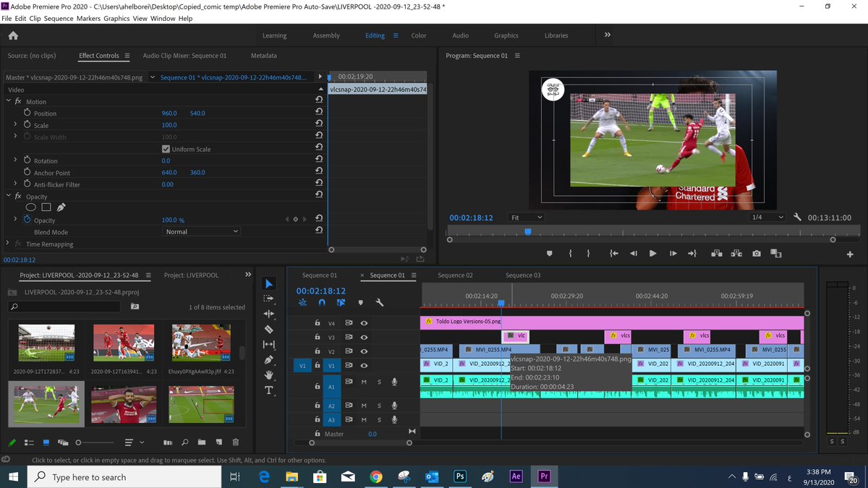The width and height of the screenshot is (868, 488).
Task: Toggle Snap in Timeline magnet
Action: (x=322, y=303)
